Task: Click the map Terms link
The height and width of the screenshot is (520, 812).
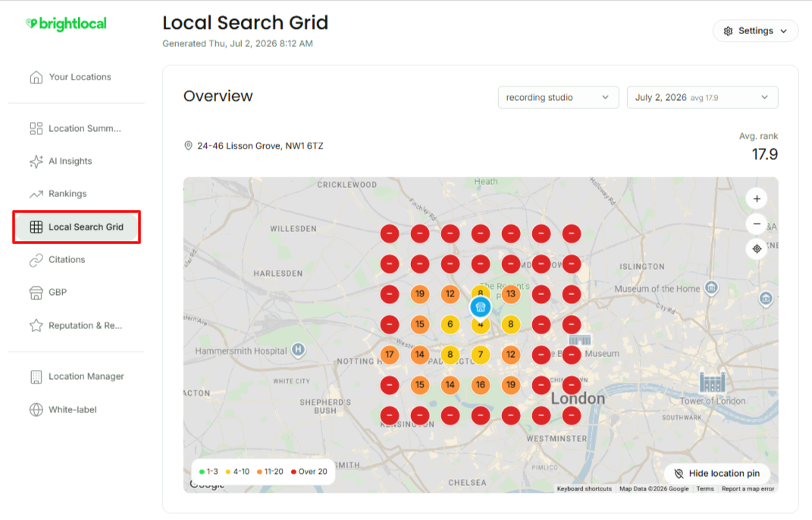Action: pyautogui.click(x=705, y=489)
